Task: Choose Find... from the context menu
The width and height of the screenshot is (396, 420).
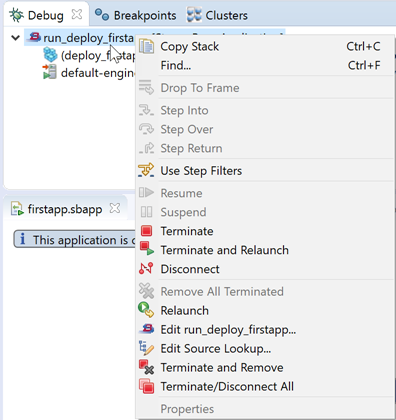Action: click(x=176, y=65)
